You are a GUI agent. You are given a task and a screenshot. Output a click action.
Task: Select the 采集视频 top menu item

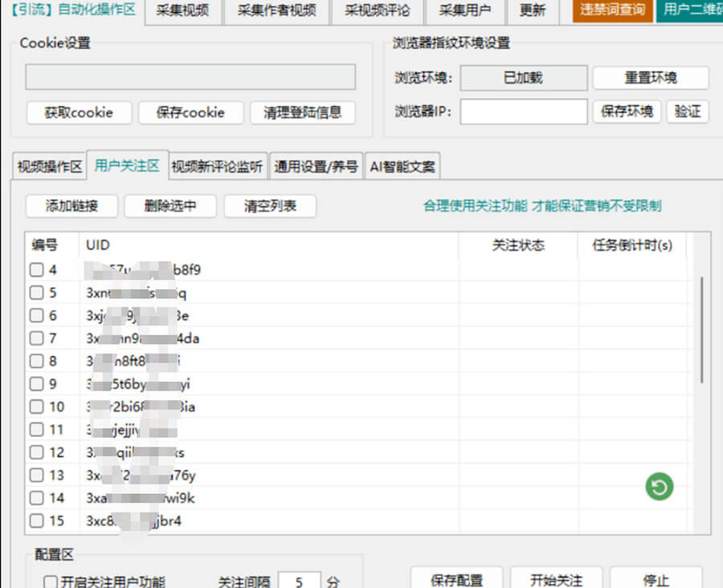pos(183,10)
